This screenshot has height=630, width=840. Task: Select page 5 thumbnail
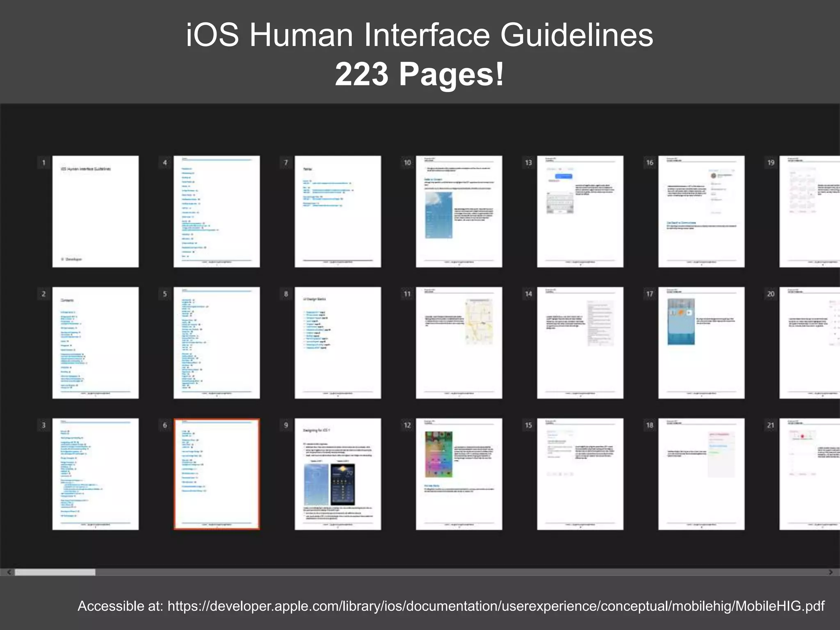click(x=217, y=343)
